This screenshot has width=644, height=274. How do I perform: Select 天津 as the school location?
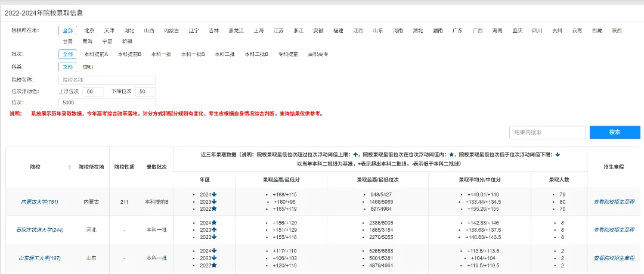tap(109, 30)
